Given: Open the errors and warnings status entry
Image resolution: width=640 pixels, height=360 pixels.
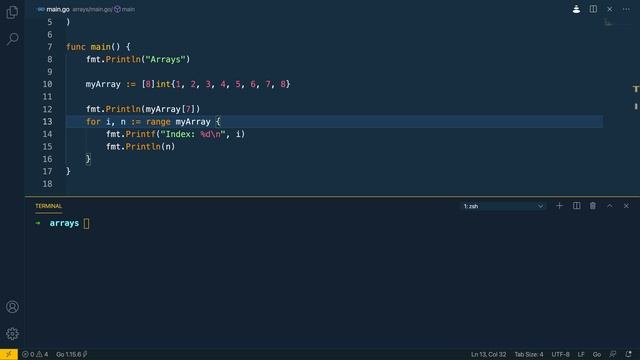Looking at the screenshot, I should click(35, 354).
